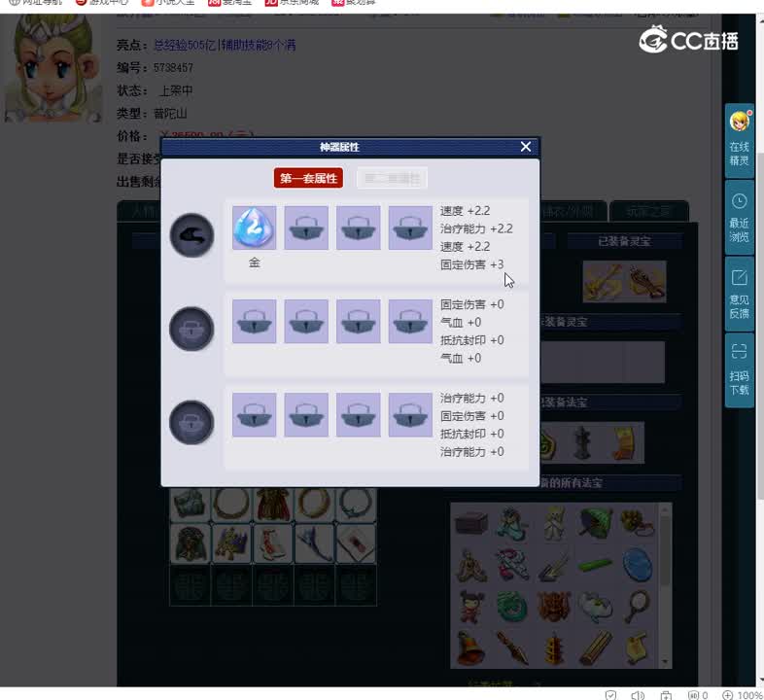Click the doll figure 法宝 in the list
The width and height of the screenshot is (764, 700).
tap(470, 606)
